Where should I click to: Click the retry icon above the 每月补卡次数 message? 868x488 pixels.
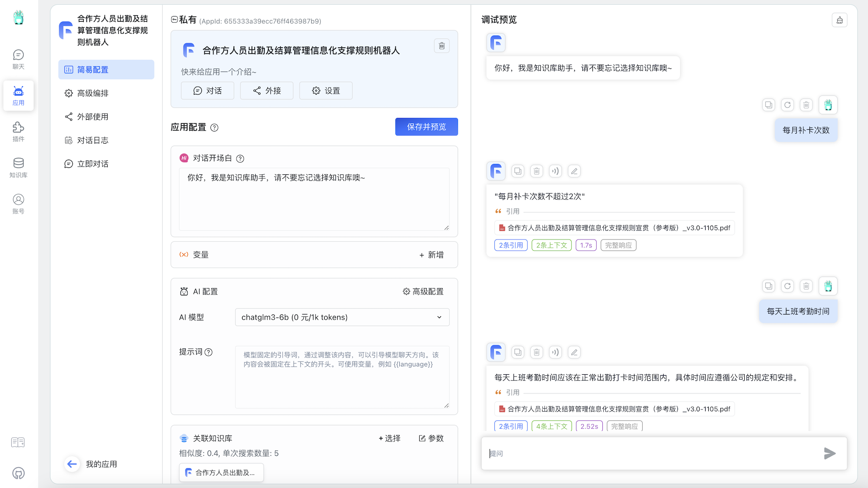[x=787, y=105]
